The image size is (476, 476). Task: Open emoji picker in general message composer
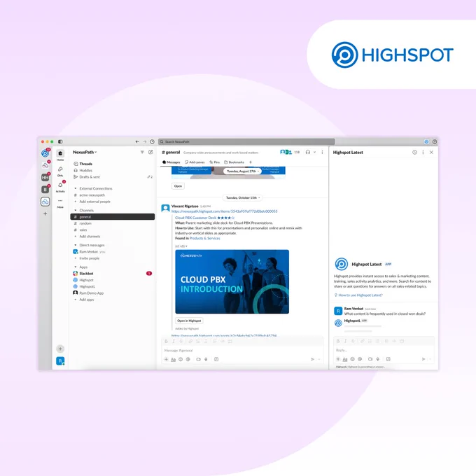[181, 359]
